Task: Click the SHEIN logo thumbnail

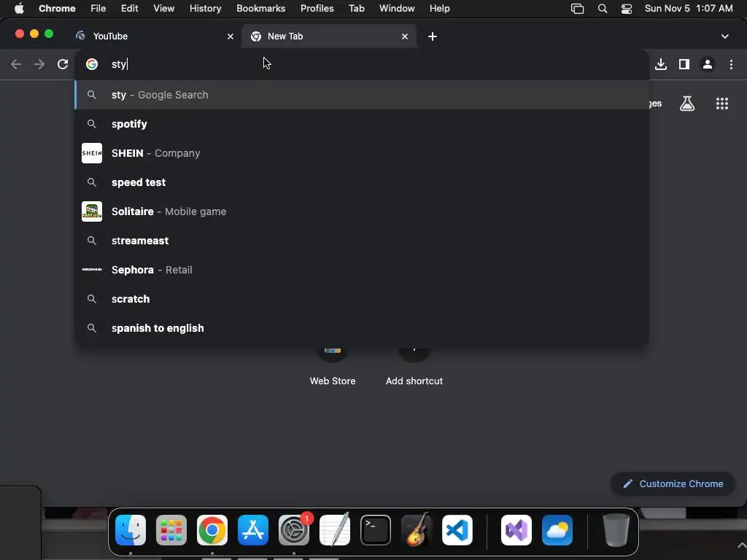Action: (92, 153)
